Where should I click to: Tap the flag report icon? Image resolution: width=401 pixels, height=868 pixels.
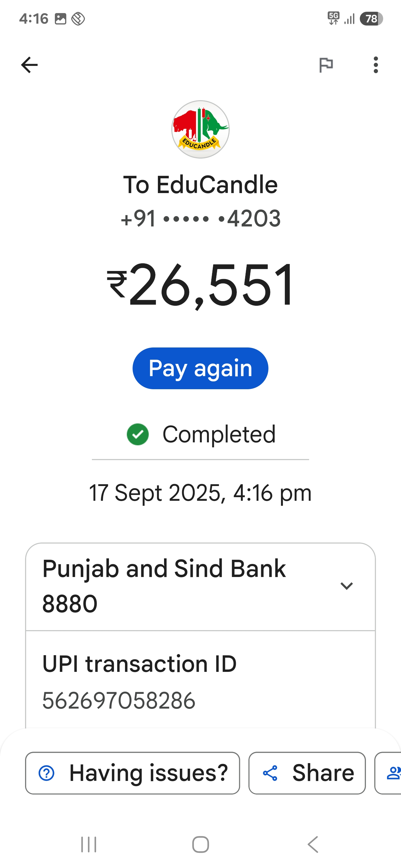(326, 65)
